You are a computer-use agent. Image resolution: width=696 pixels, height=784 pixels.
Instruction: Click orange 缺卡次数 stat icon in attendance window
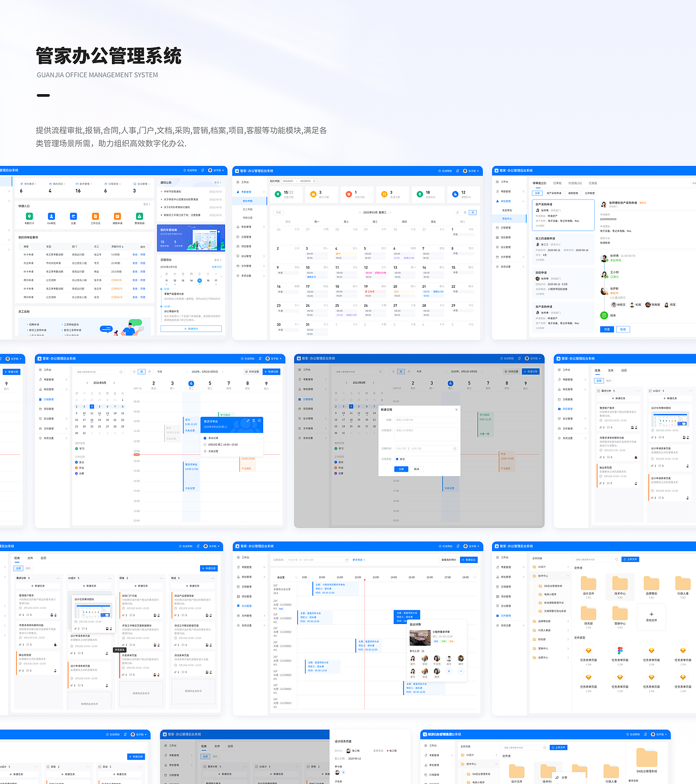(x=313, y=194)
